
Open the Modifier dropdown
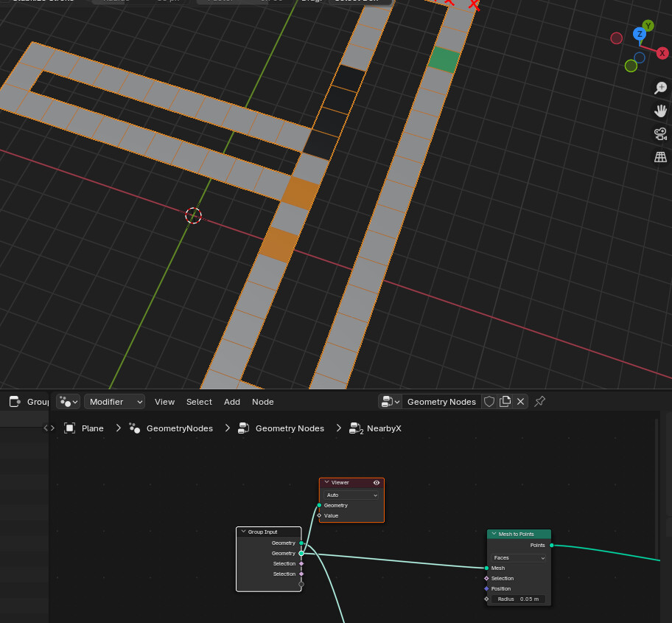pyautogui.click(x=114, y=402)
